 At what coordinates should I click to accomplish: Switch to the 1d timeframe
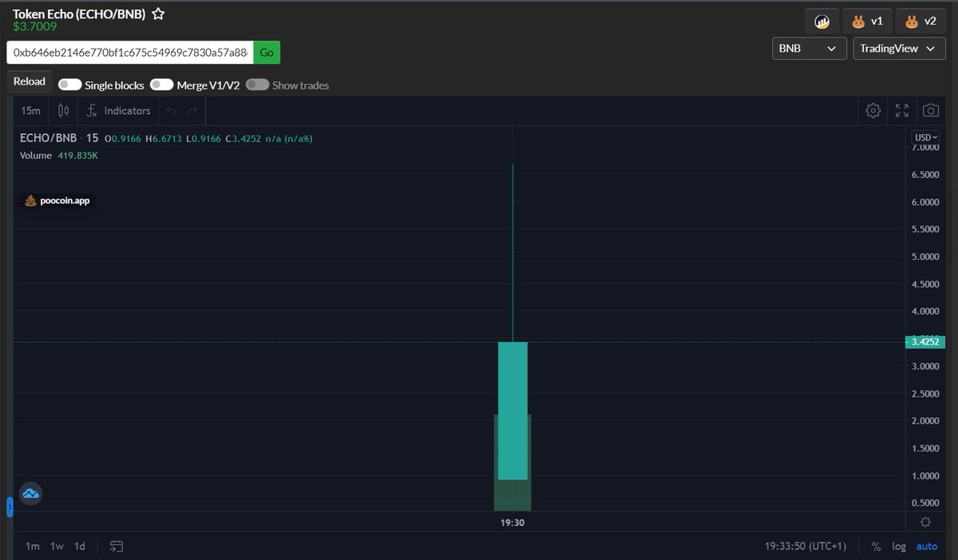[78, 546]
